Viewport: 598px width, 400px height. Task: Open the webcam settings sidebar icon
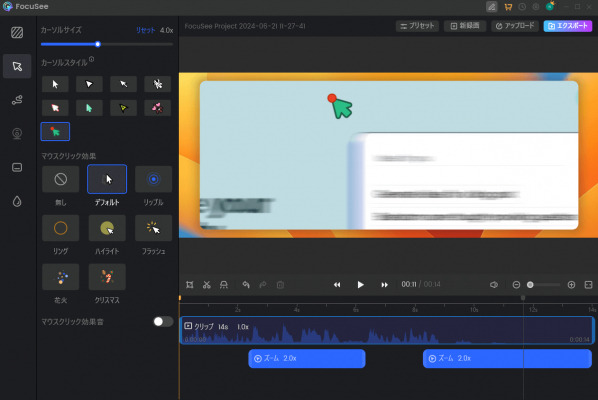pyautogui.click(x=17, y=133)
